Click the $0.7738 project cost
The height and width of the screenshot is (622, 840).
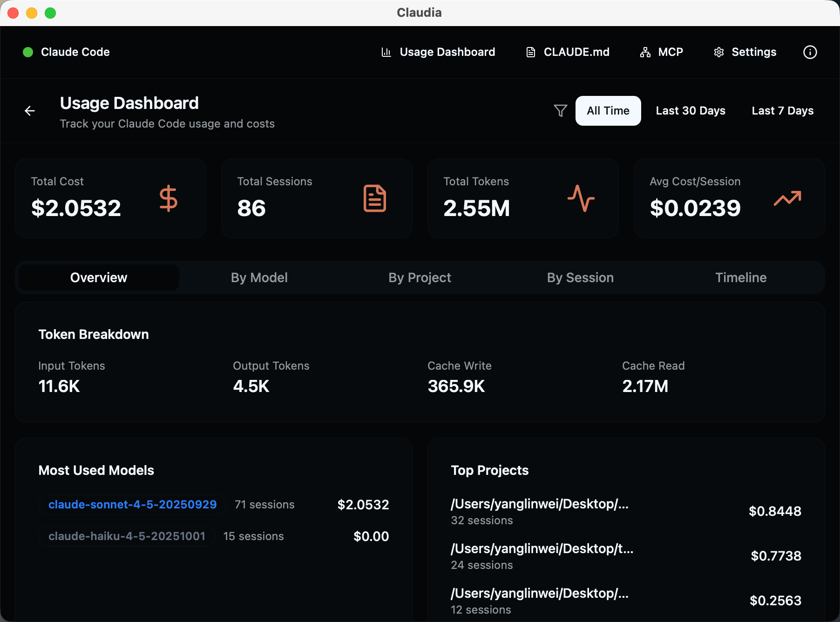coord(776,556)
